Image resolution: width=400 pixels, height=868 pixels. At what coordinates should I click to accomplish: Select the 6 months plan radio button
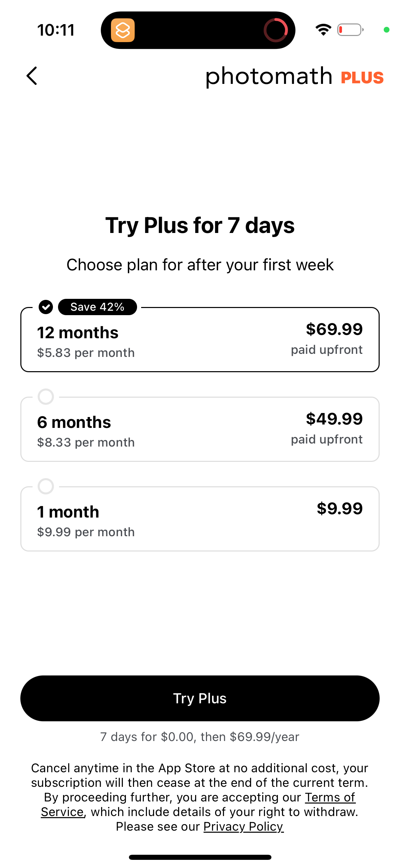(46, 397)
